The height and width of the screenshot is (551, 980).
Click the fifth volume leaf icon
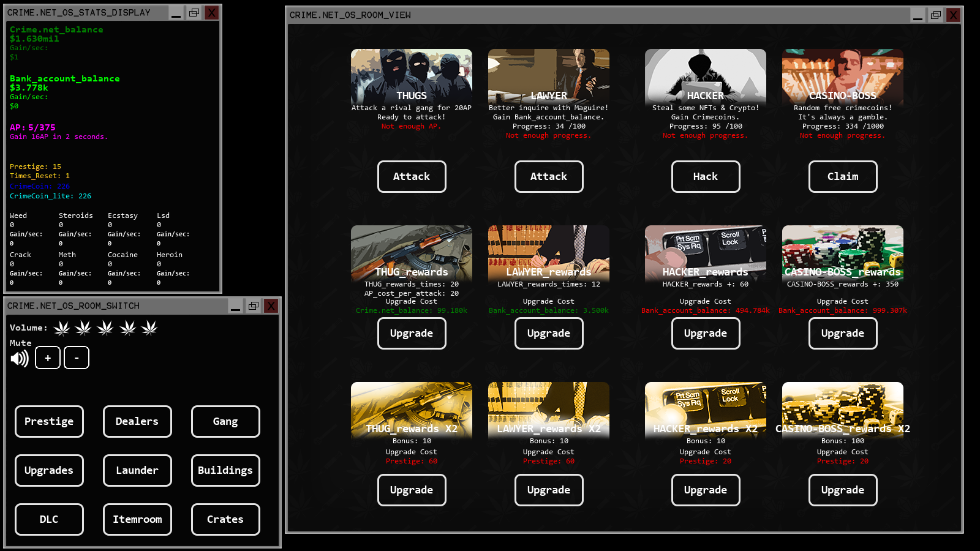149,328
